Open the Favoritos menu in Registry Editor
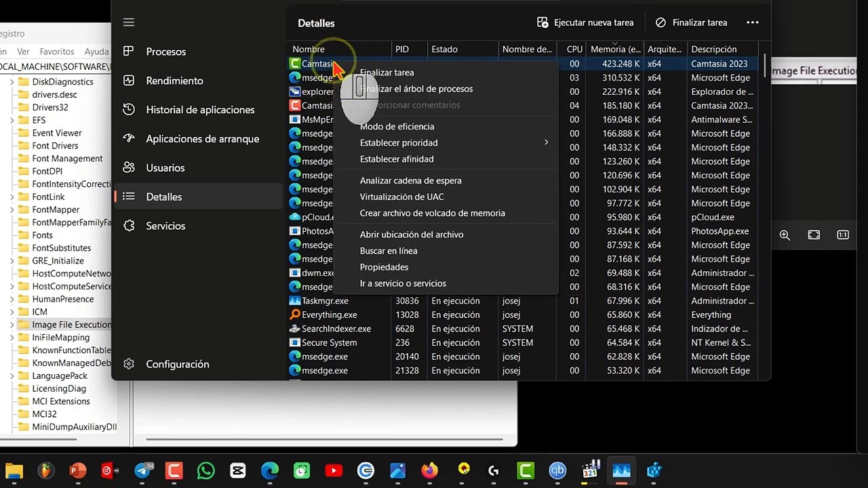Screen dimensions: 868x488 coord(57,52)
